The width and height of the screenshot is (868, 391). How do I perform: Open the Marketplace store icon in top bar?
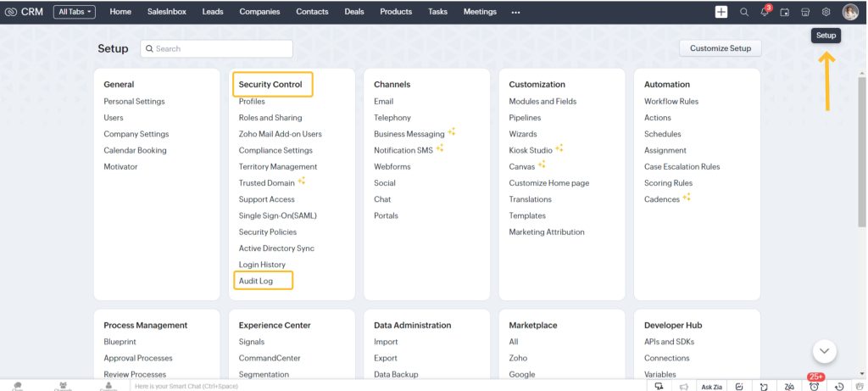(x=805, y=12)
